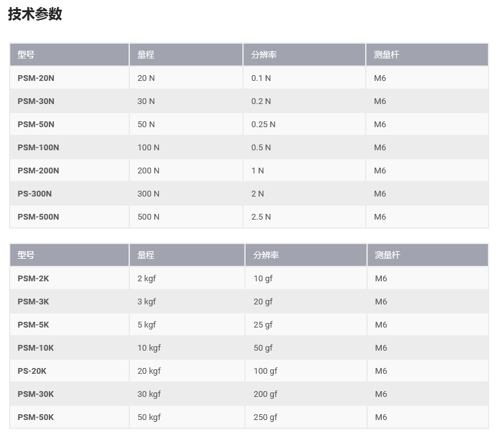The image size is (504, 438).
Task: Click the 200 N range value
Action: point(148,171)
